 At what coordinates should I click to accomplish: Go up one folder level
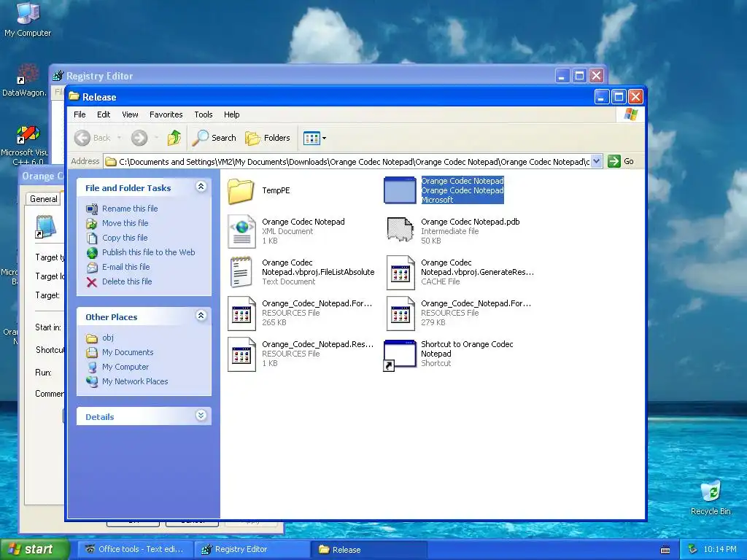point(174,138)
